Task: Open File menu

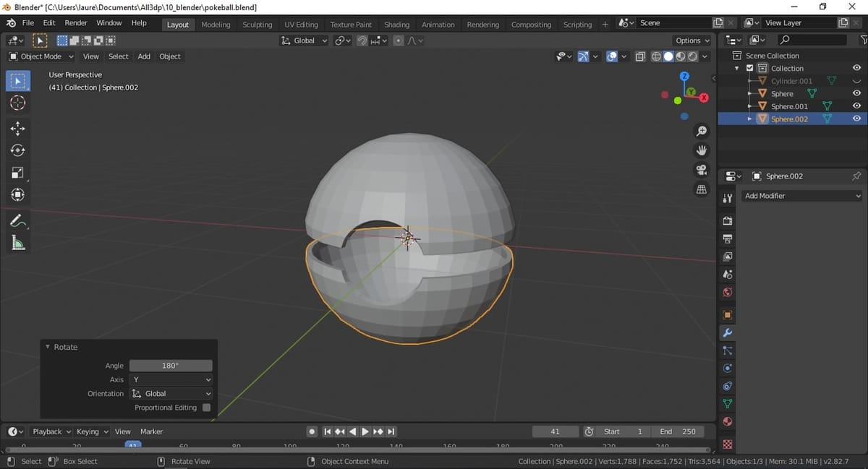Action: click(28, 23)
